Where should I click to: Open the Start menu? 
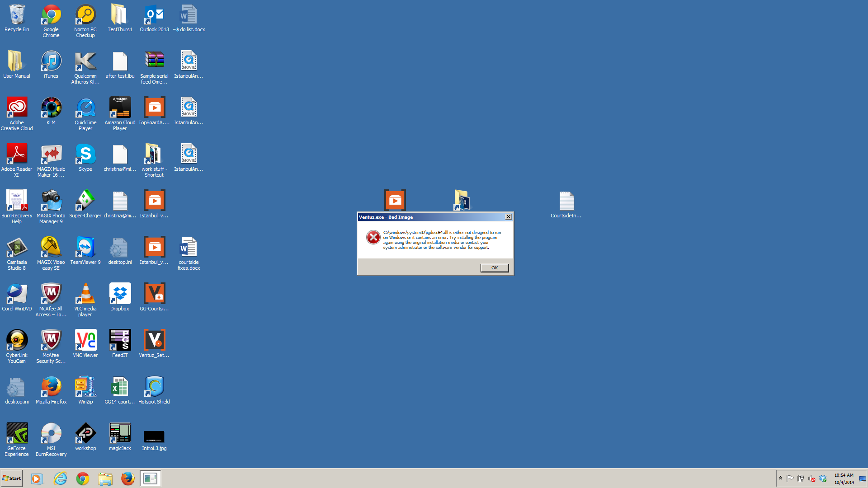coord(12,478)
